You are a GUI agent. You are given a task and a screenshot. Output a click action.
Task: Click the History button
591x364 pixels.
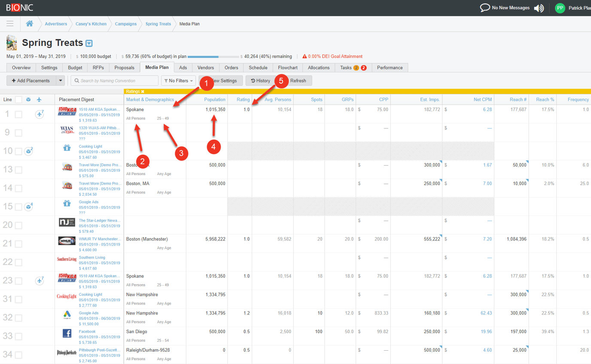point(261,81)
